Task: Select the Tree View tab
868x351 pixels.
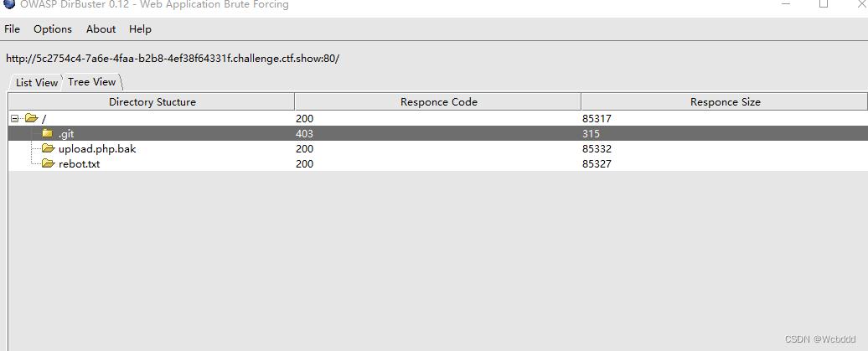Action: (x=92, y=82)
